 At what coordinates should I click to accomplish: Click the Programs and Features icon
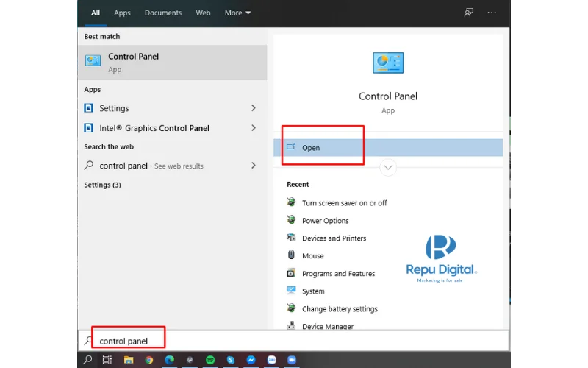coord(291,273)
